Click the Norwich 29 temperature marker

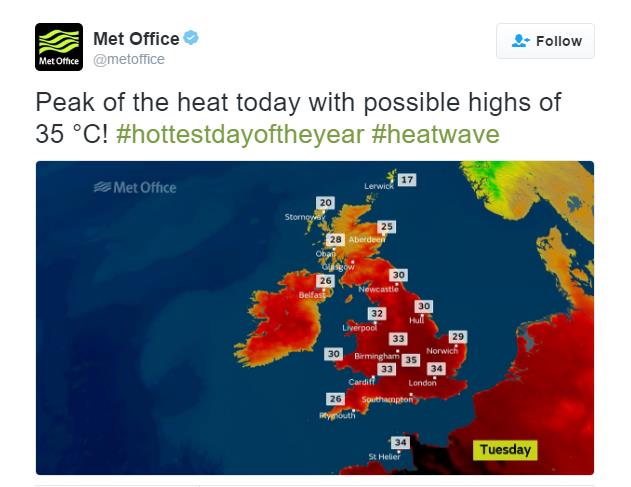point(458,337)
